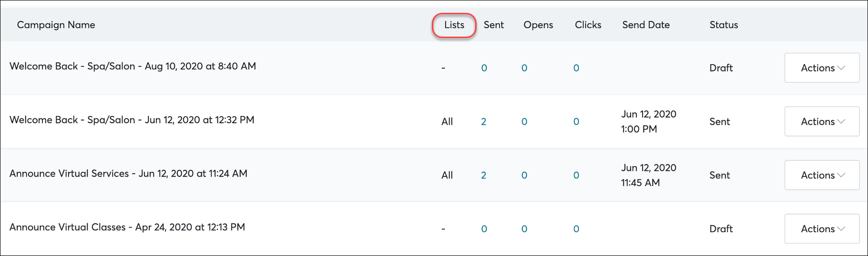Click Clicks count for Announce Virtual Classes
Viewport: 868px width, 256px height.
tap(576, 229)
